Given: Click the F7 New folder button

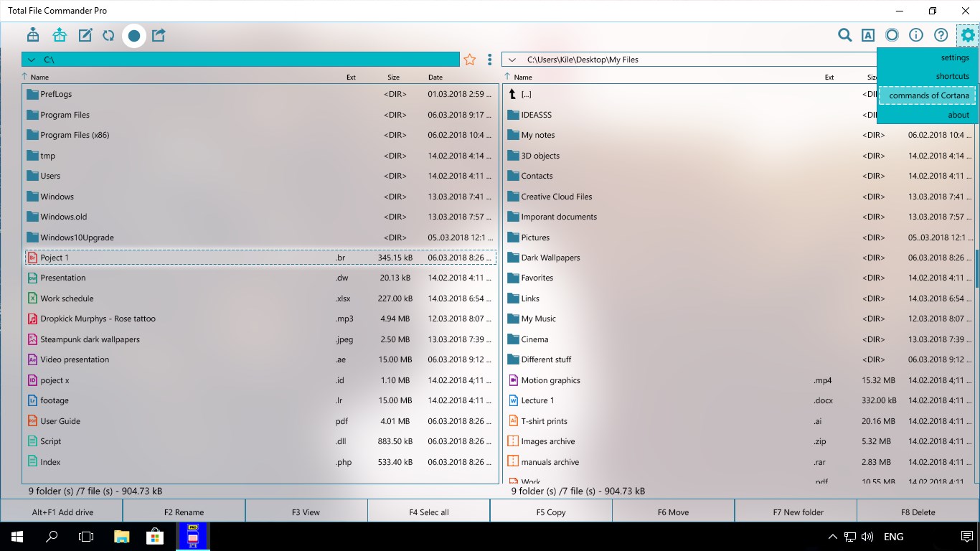Looking at the screenshot, I should pos(796,512).
